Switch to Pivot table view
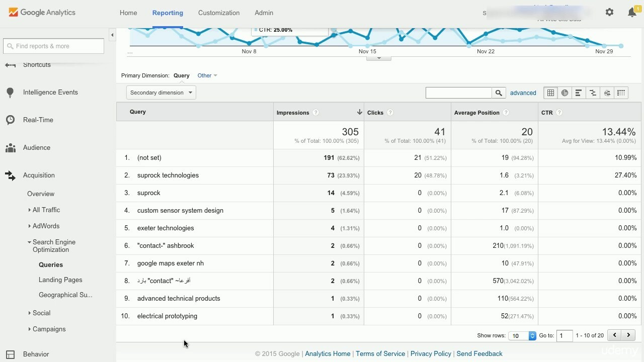The height and width of the screenshot is (362, 644). pyautogui.click(x=621, y=93)
